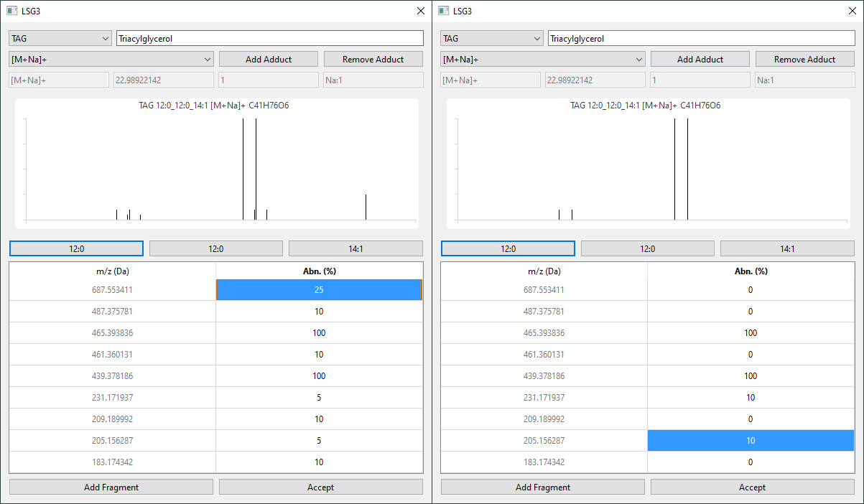Select abundance cell for 465.393836 in right window

751,332
